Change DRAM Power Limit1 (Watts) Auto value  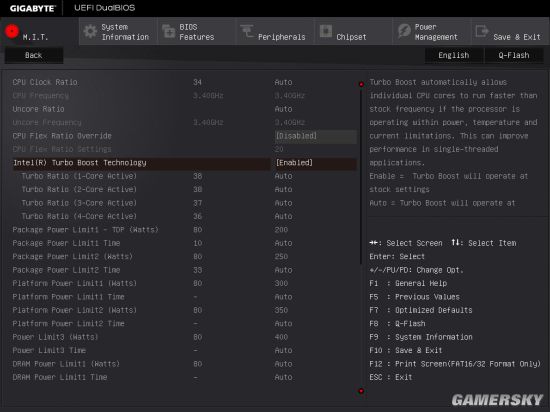point(283,364)
